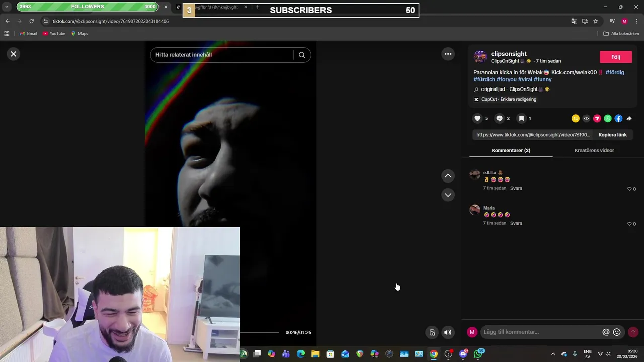The height and width of the screenshot is (362, 644).
Task: Share video to WhatsApp
Action: (608, 119)
